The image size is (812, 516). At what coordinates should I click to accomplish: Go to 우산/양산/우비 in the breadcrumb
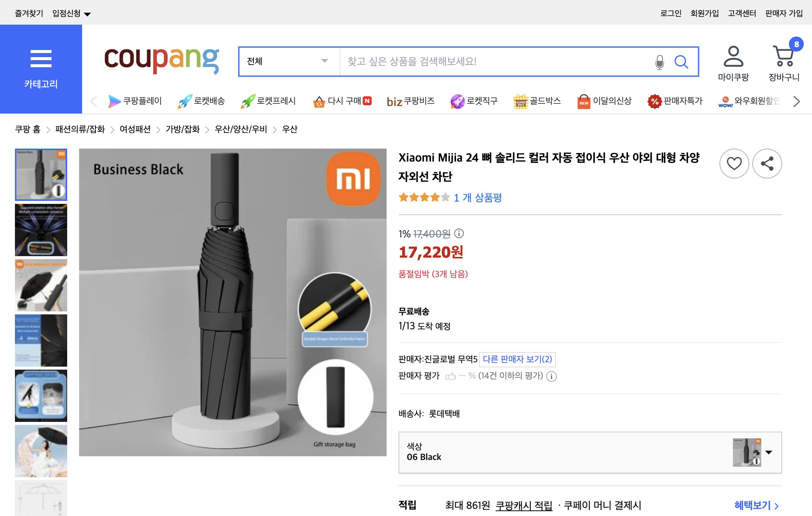point(241,129)
